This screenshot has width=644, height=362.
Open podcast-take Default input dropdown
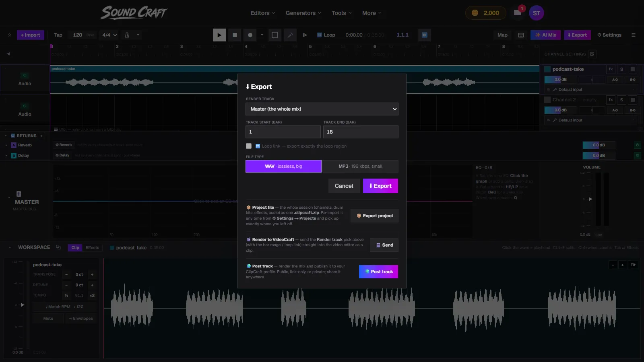point(590,90)
